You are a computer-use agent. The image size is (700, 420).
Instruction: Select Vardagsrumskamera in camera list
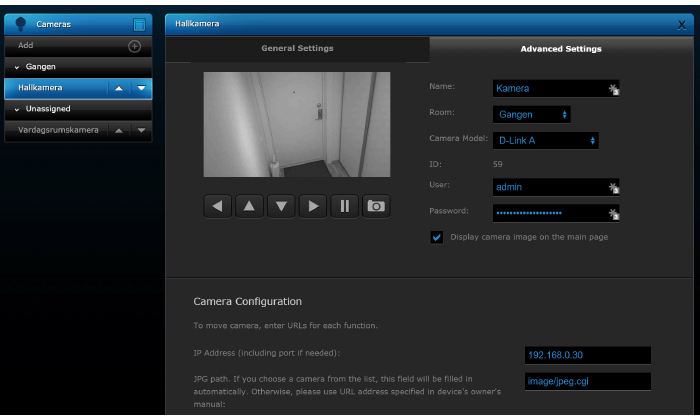[x=56, y=130]
